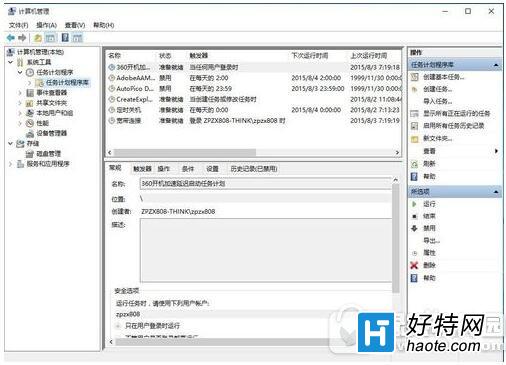Select the CreateExpl... task row
506x365 pixels.
pyautogui.click(x=254, y=99)
